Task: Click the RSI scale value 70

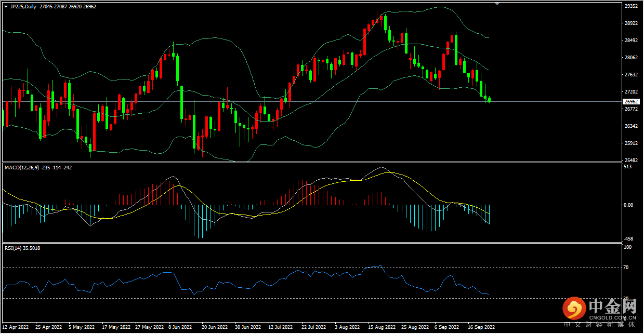Action: point(626,268)
